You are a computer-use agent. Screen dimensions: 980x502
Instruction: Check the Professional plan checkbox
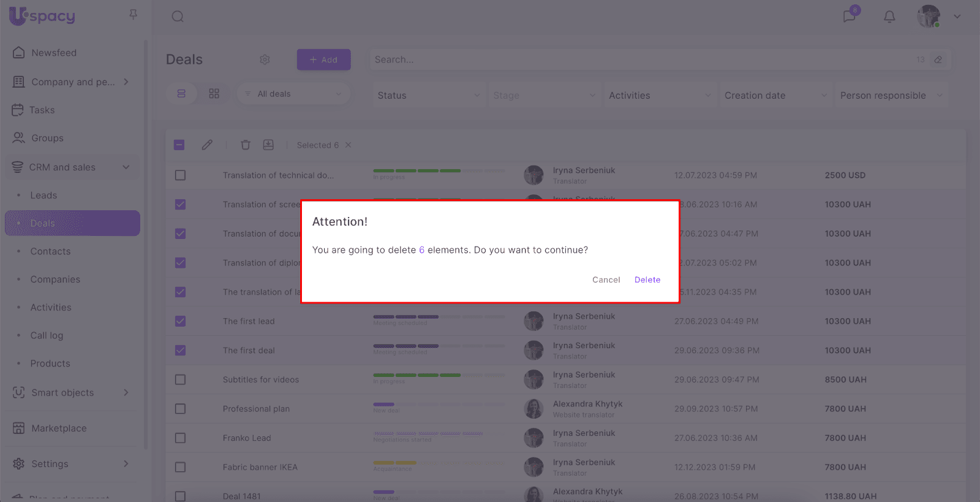pos(180,409)
